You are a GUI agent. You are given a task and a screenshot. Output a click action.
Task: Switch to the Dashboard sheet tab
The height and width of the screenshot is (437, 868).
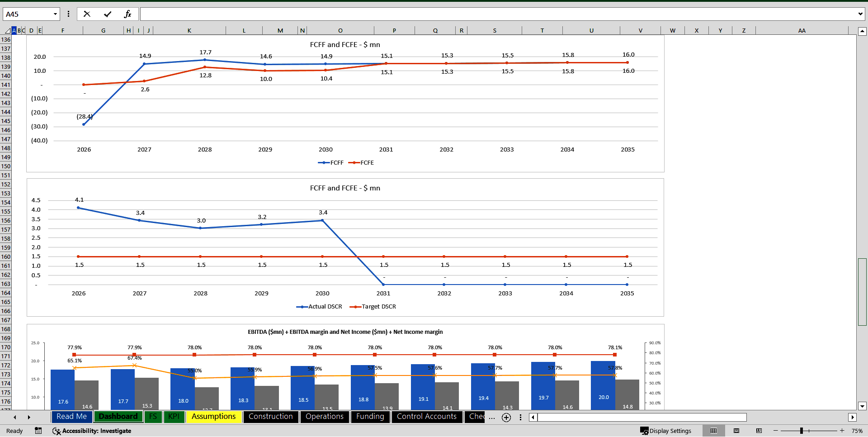[x=118, y=417]
